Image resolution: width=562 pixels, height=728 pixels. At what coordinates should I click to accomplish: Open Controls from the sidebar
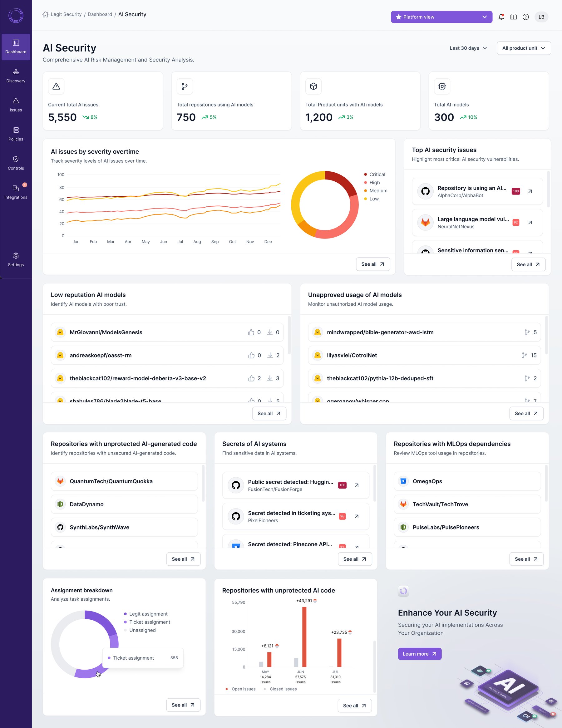(x=16, y=162)
